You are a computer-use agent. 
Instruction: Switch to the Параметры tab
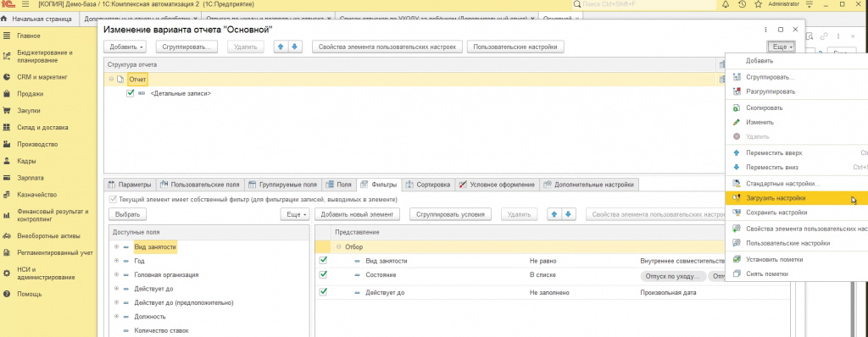[x=129, y=185]
